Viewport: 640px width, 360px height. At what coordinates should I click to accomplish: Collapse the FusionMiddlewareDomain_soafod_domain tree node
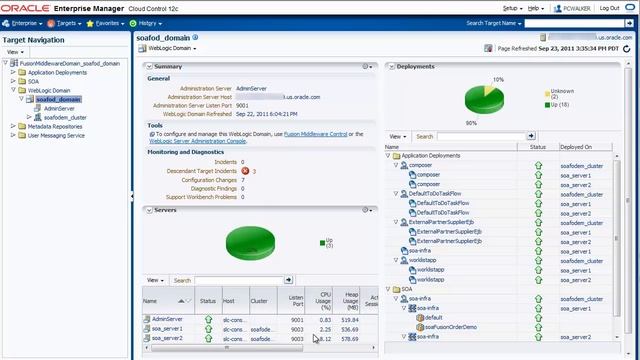pos(6,63)
